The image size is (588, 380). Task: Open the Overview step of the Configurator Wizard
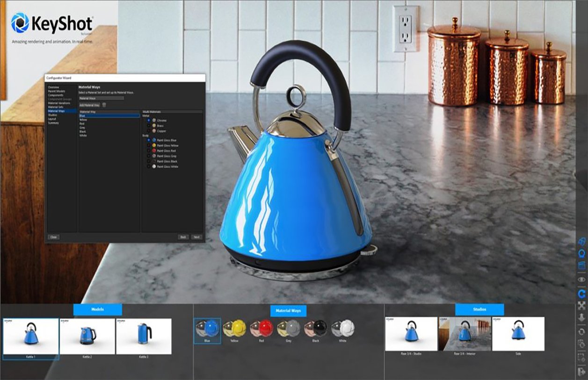pos(54,87)
